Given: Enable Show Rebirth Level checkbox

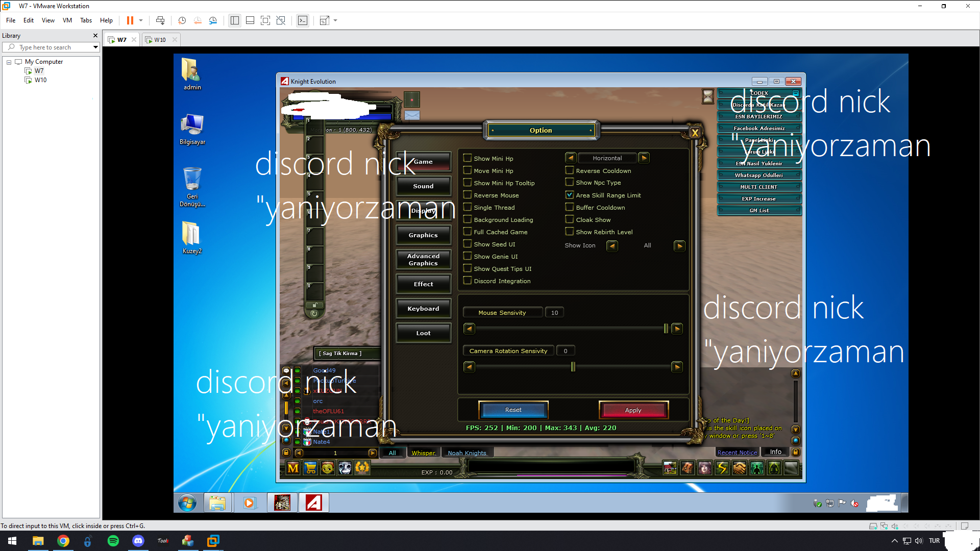Looking at the screenshot, I should click(x=570, y=232).
